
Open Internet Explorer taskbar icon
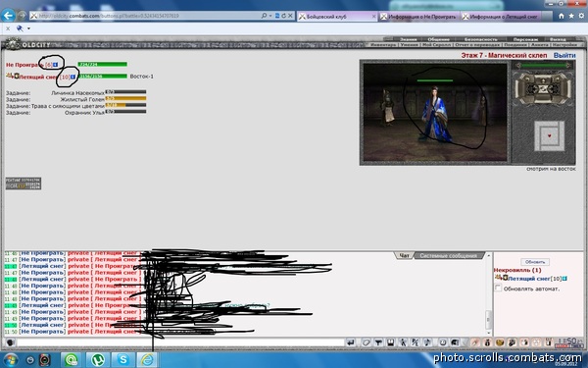(147, 360)
